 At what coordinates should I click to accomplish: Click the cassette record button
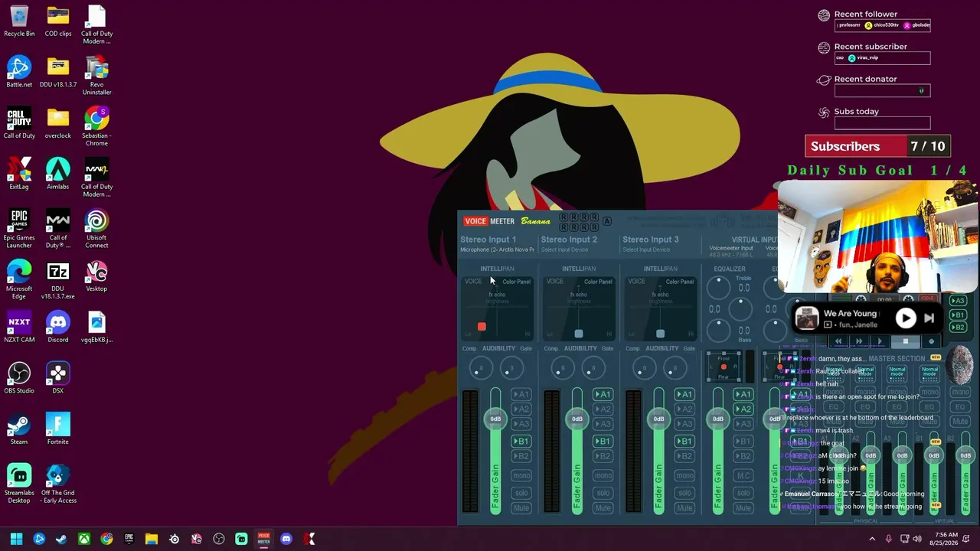click(931, 341)
